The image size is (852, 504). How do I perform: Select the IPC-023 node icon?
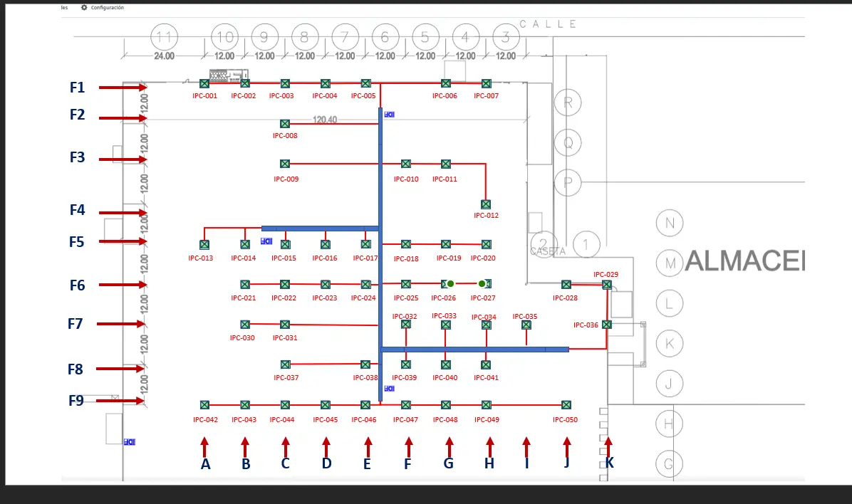326,284
